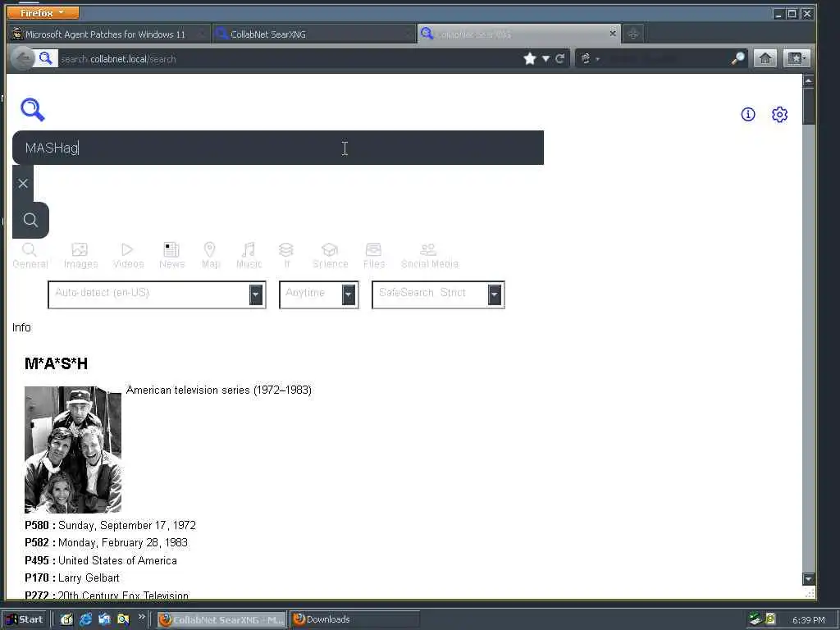The width and height of the screenshot is (840, 630).
Task: Go to the home page
Action: coord(765,58)
